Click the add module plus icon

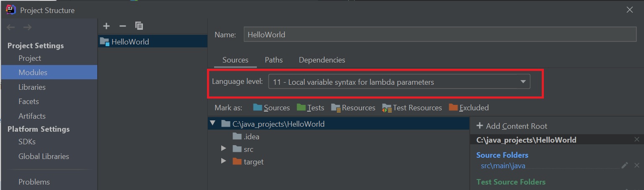pos(106,26)
